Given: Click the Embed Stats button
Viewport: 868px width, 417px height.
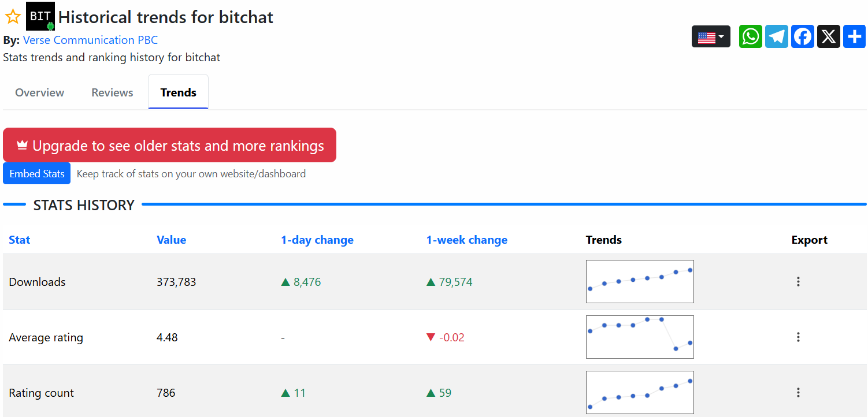Looking at the screenshot, I should 37,174.
